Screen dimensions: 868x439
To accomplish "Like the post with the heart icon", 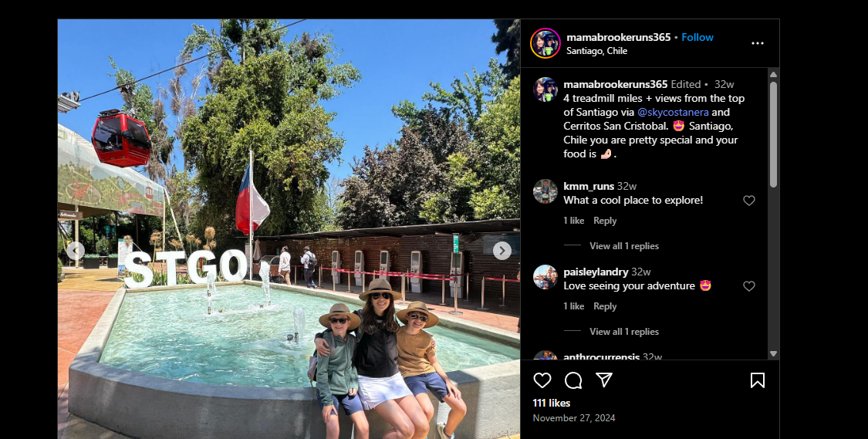I will coord(542,380).
